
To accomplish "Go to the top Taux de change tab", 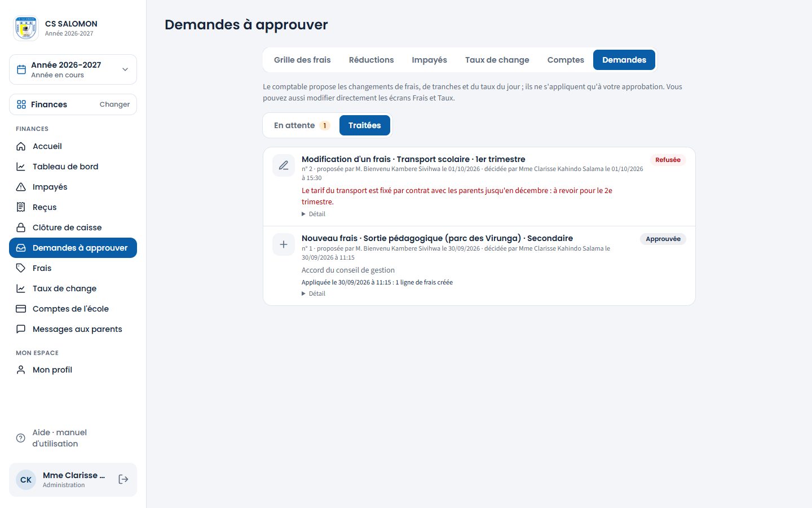I will tap(497, 60).
